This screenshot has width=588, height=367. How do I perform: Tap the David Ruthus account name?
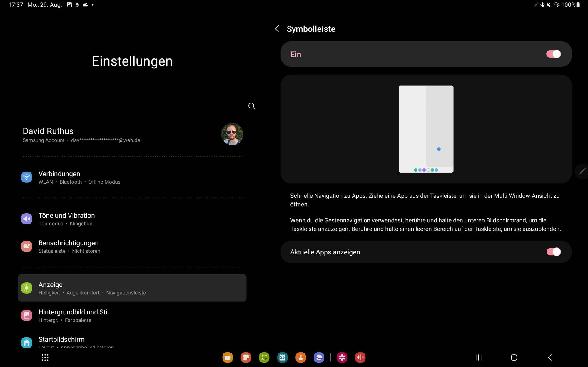click(48, 131)
